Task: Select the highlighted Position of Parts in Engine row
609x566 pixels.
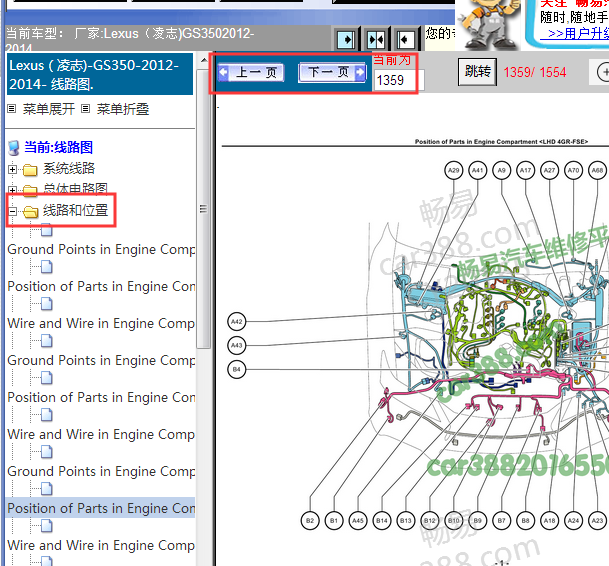Action: (101, 508)
